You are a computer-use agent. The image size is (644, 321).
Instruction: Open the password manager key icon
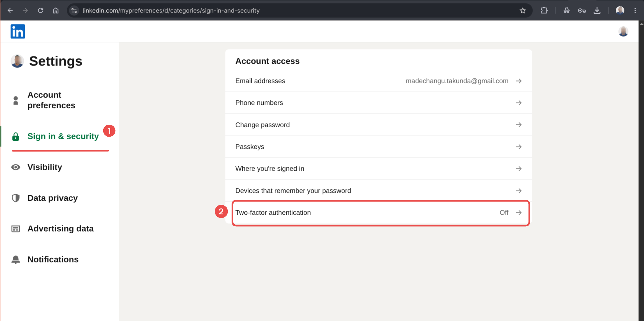tap(582, 10)
